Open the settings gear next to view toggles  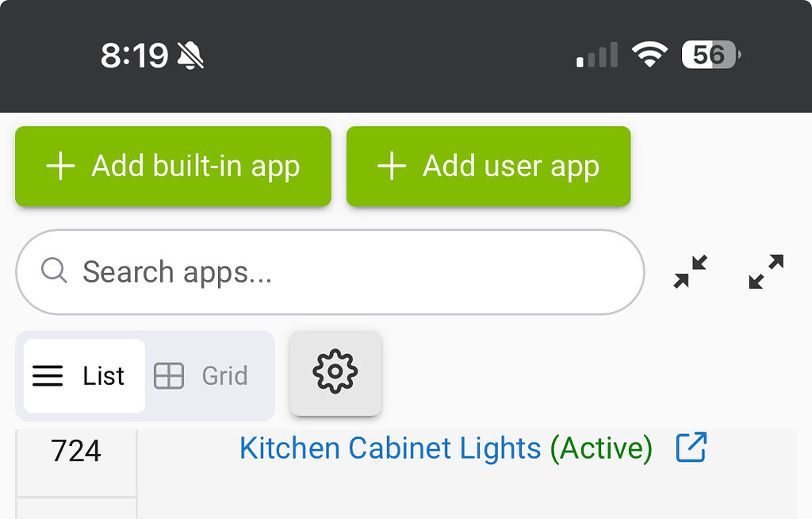pyautogui.click(x=335, y=373)
